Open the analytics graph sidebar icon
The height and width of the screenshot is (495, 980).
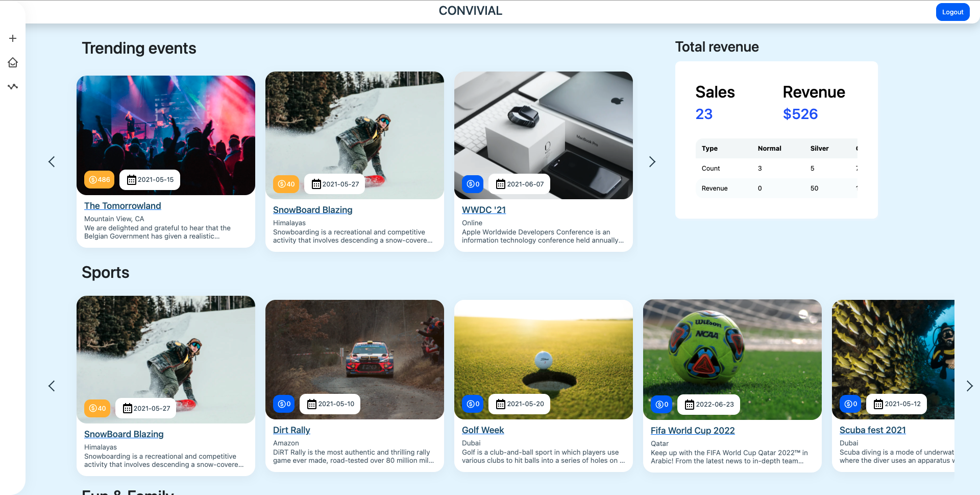click(x=13, y=86)
